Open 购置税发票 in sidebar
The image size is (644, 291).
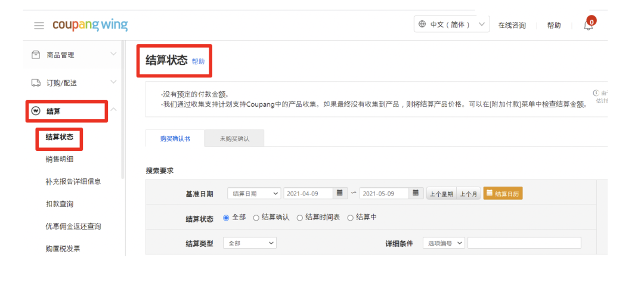tap(63, 248)
